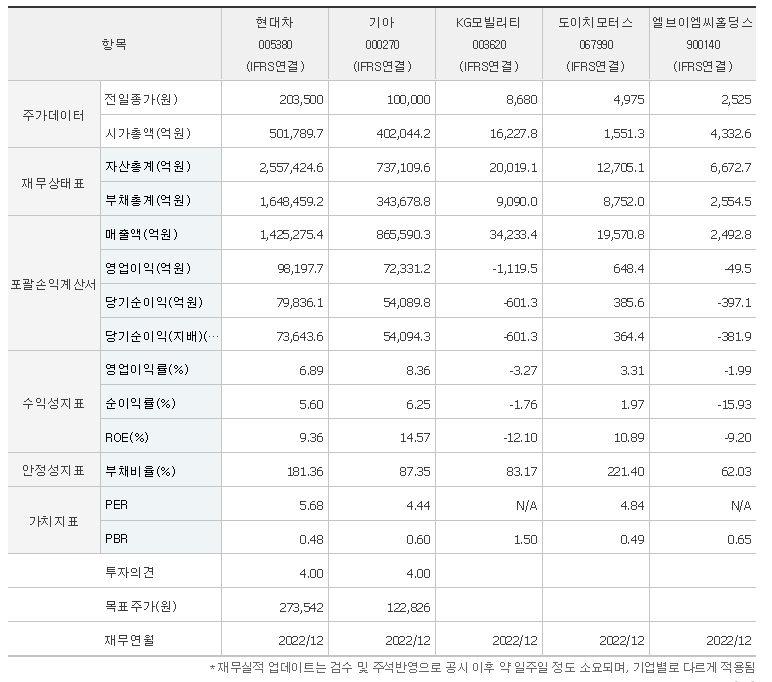Select KG모빌리티 PER value N/A
The height and width of the screenshot is (682, 772).
point(526,506)
